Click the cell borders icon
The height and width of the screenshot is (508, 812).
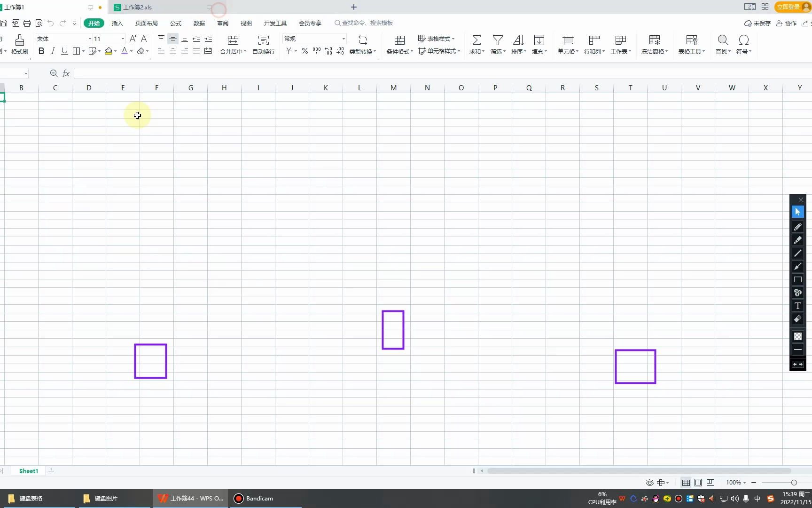(76, 51)
